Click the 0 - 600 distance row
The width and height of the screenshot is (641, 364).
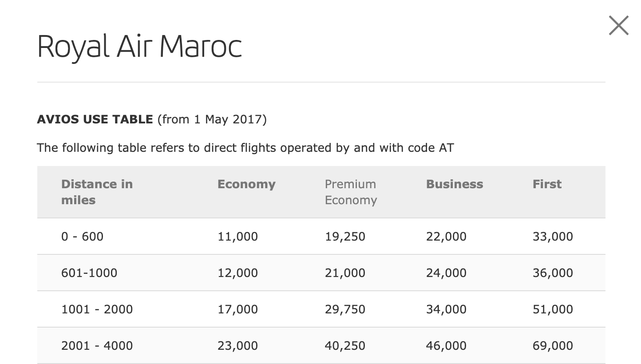pyautogui.click(x=82, y=236)
